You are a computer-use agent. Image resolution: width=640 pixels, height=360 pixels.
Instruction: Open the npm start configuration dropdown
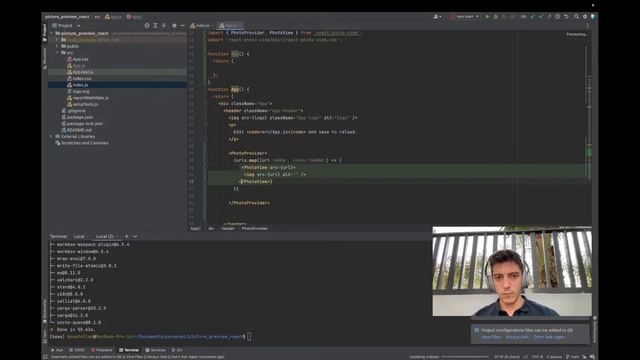[464, 17]
